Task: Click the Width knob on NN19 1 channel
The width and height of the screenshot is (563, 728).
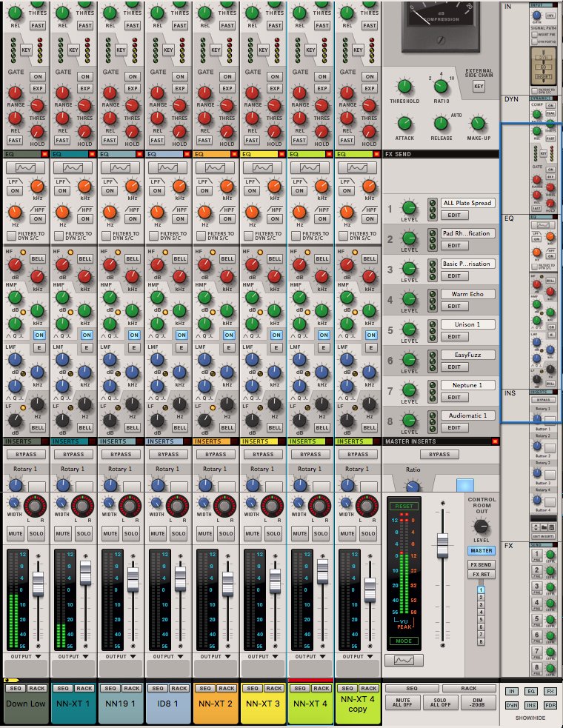Action: (109, 503)
